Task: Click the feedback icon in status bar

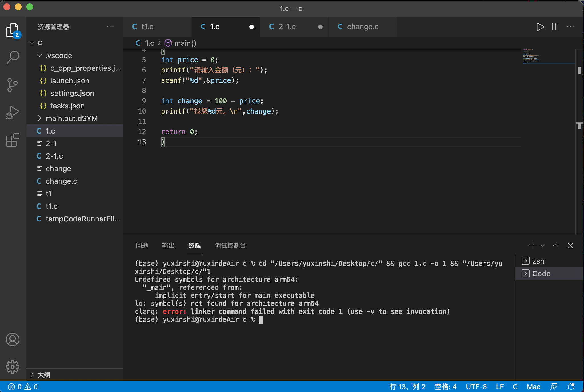Action: tap(554, 387)
